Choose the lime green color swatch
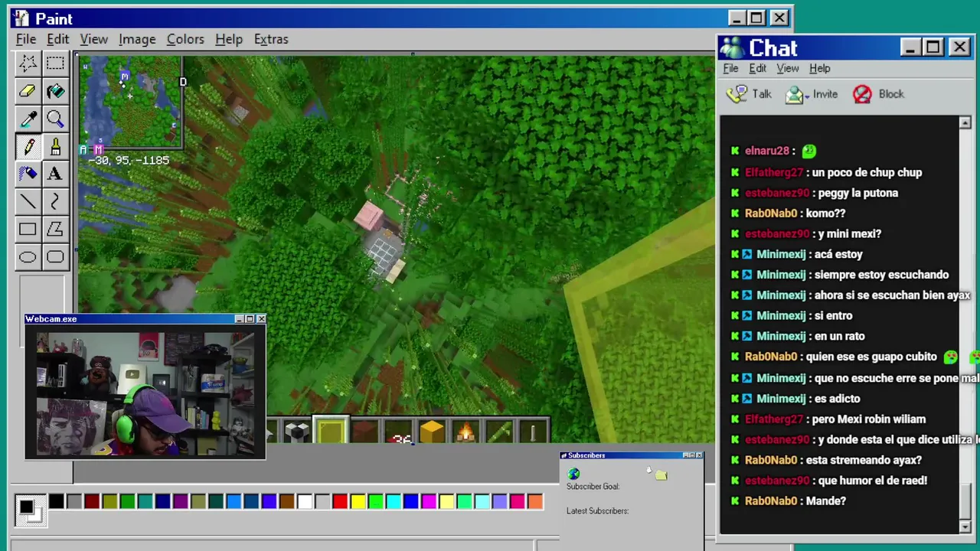Viewport: 980px width, 551px height. [x=375, y=502]
